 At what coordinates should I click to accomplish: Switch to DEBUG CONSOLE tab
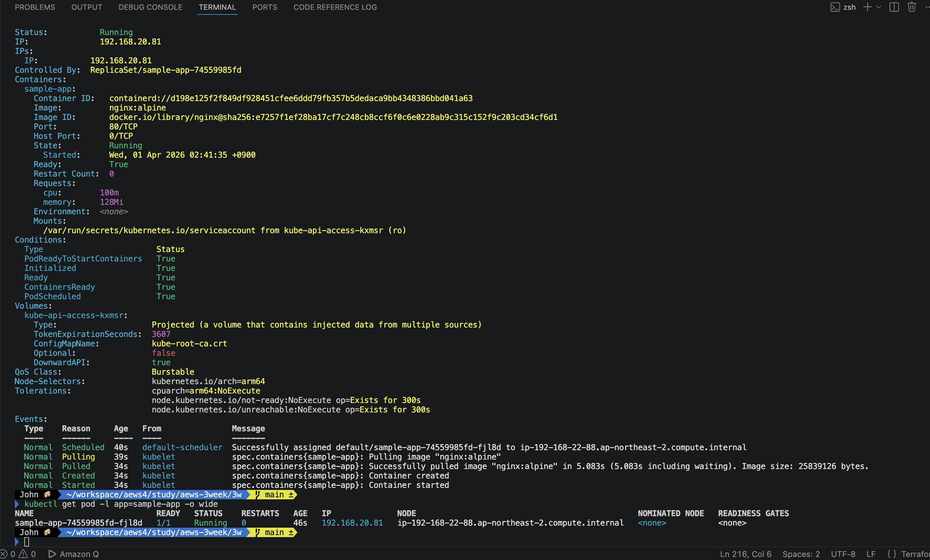tap(150, 7)
